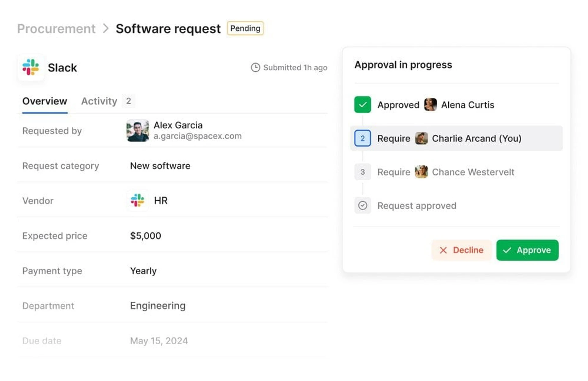Click the New software category value
Viewport: 588px width, 381px height.
click(x=160, y=166)
